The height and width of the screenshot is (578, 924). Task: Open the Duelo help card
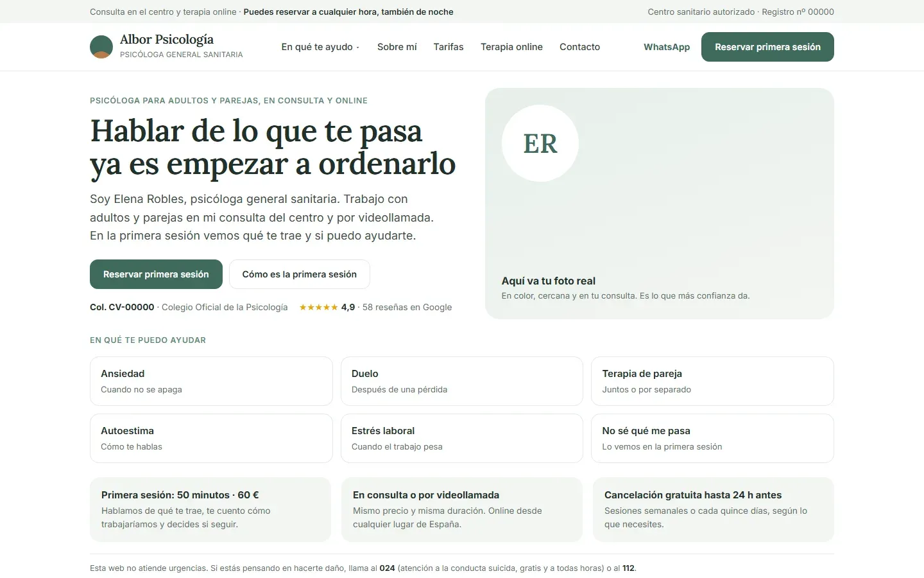pos(462,381)
